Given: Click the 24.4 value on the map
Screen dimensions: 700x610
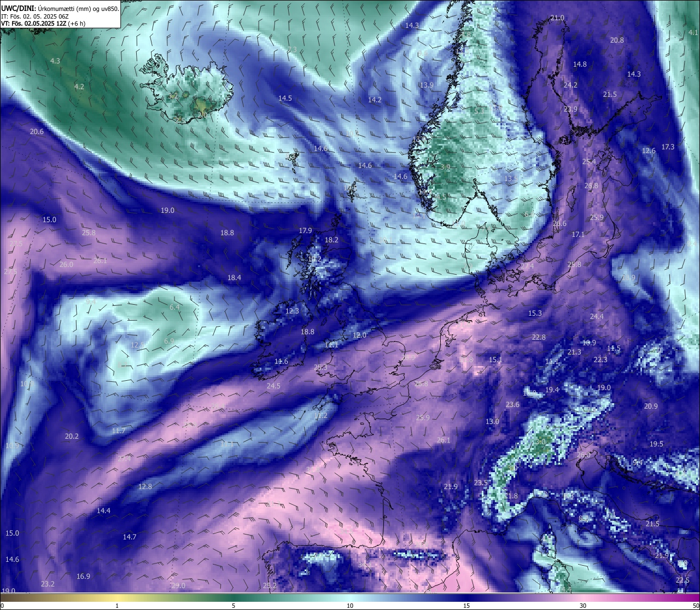Looking at the screenshot, I should pos(597,316).
